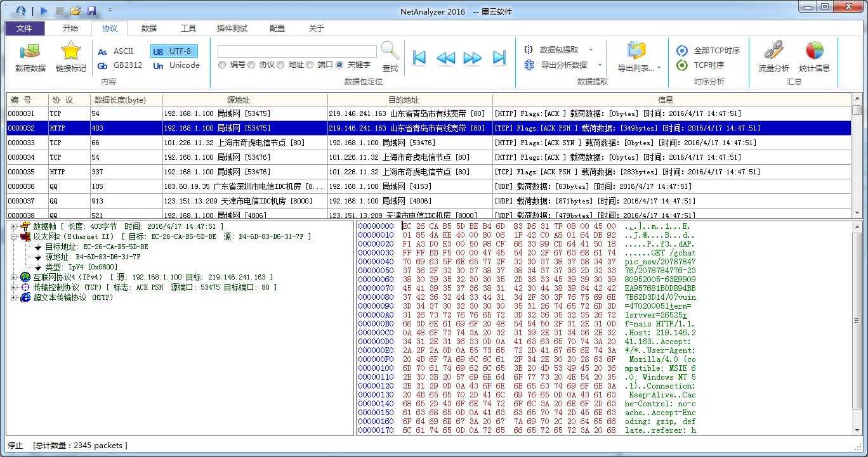Open the 文件 menu
Screen dimensions: 868x457
25,29
